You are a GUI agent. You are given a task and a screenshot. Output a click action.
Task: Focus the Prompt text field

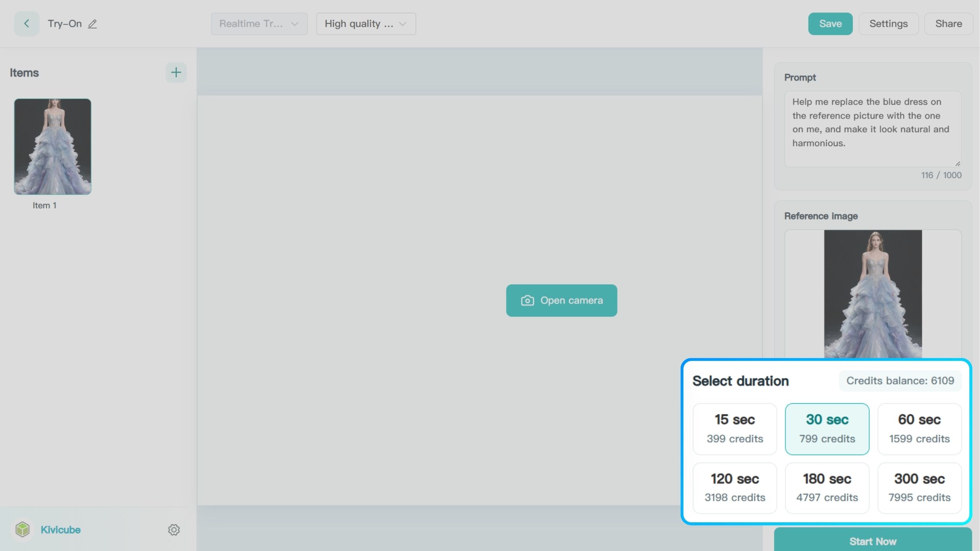click(x=873, y=129)
